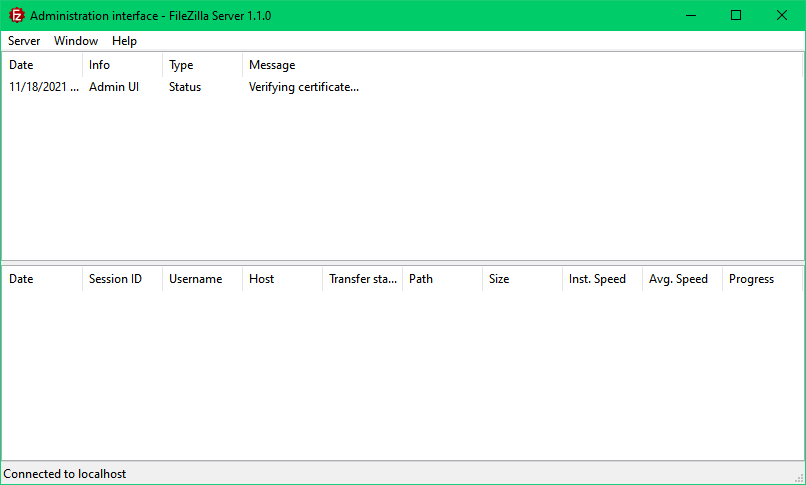
Task: Click the Type column header
Action: [x=201, y=65]
